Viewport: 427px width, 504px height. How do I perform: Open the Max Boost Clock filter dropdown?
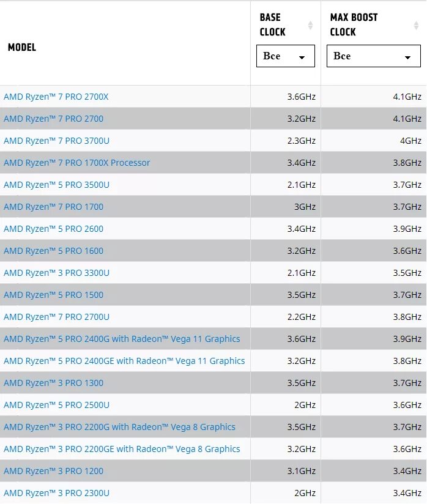coord(374,56)
